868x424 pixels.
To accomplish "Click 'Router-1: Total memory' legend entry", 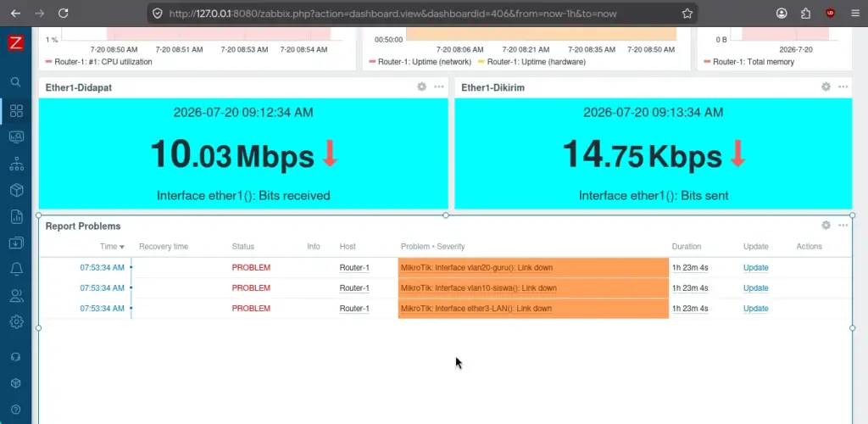I will pos(749,62).
